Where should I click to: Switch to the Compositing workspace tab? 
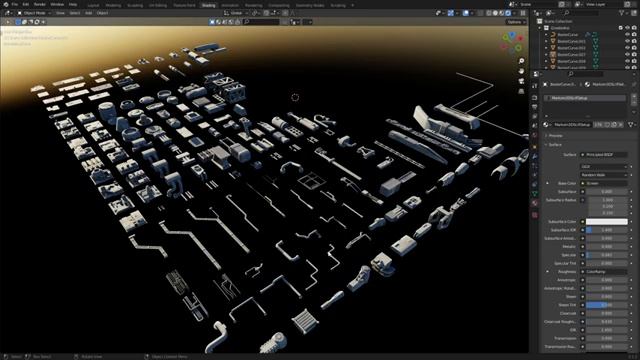[x=279, y=5]
